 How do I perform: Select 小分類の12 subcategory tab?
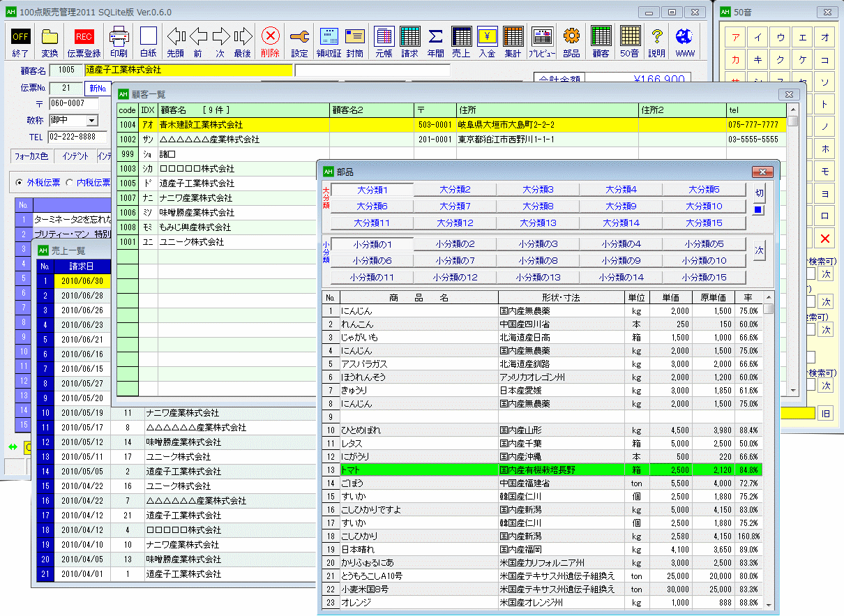455,278
